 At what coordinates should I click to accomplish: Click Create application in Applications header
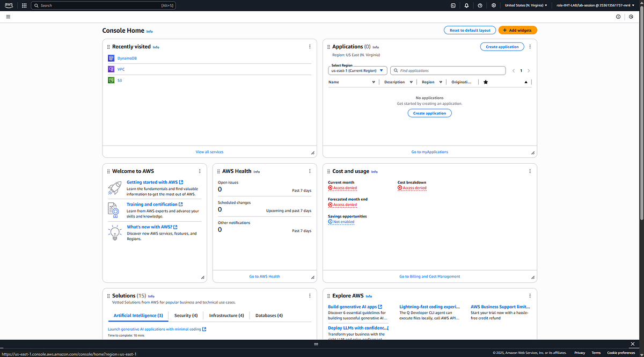tap(502, 47)
